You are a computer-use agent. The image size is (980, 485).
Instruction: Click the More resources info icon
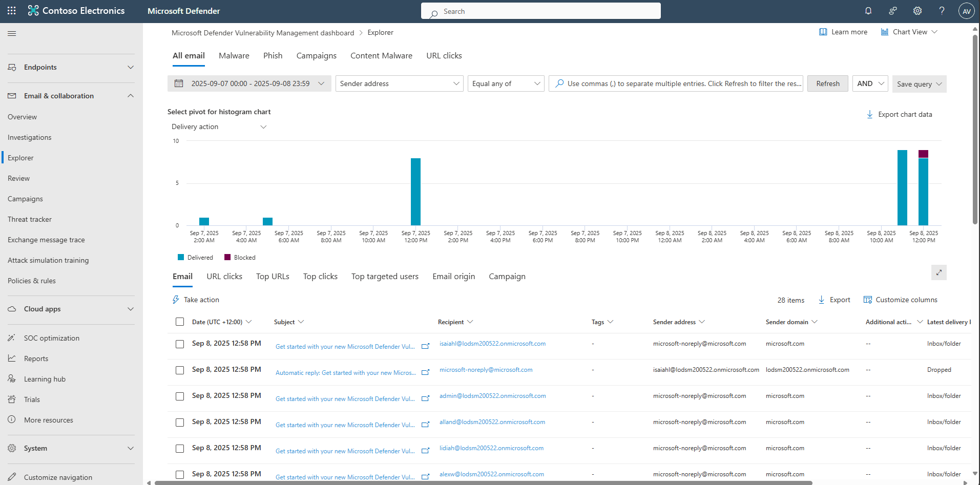point(12,419)
